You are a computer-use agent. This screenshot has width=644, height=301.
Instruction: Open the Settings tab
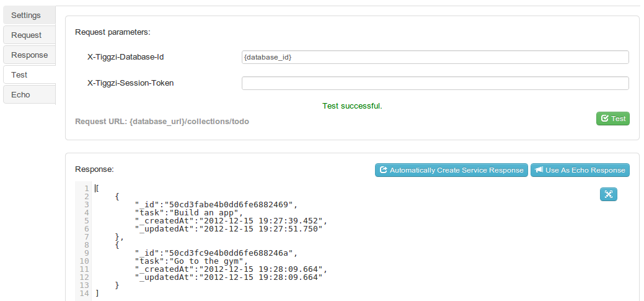click(x=26, y=15)
